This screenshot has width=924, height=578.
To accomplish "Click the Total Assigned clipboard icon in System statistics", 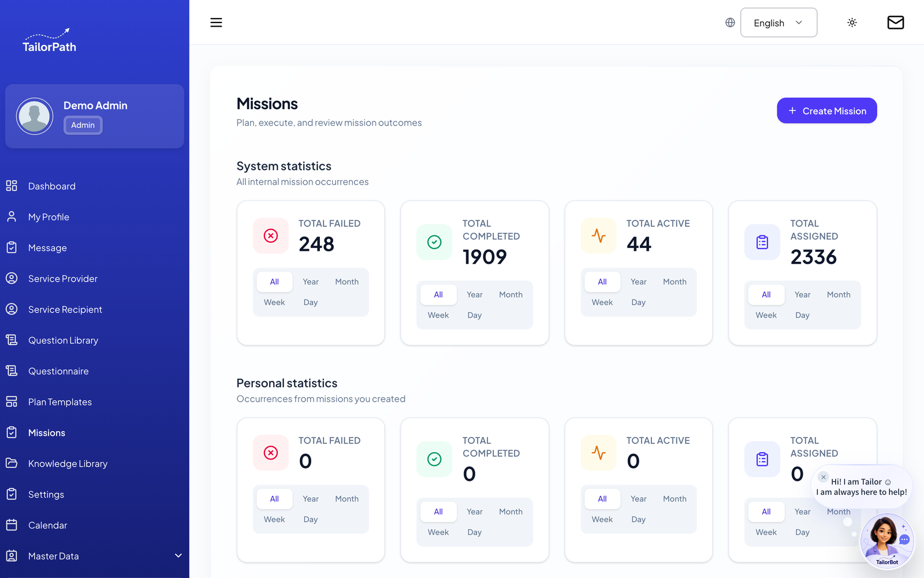I will click(762, 242).
